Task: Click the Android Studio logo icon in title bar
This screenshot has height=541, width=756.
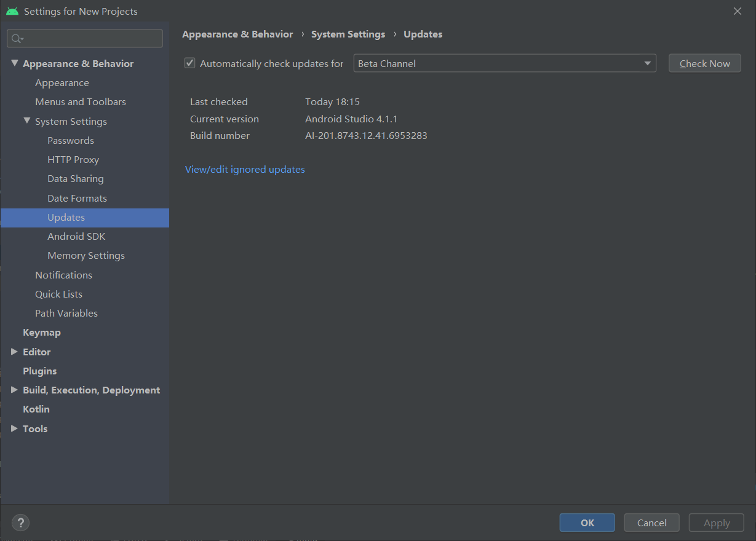Action: point(12,11)
